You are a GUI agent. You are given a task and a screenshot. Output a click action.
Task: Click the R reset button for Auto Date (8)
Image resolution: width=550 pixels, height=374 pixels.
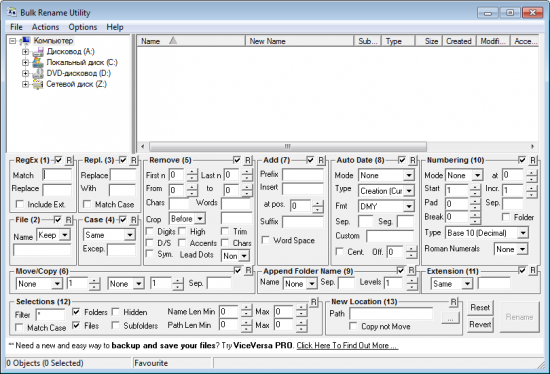pyautogui.click(x=412, y=160)
